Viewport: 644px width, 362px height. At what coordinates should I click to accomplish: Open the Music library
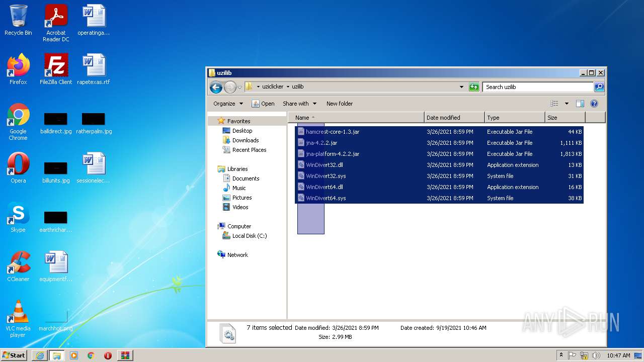point(238,188)
